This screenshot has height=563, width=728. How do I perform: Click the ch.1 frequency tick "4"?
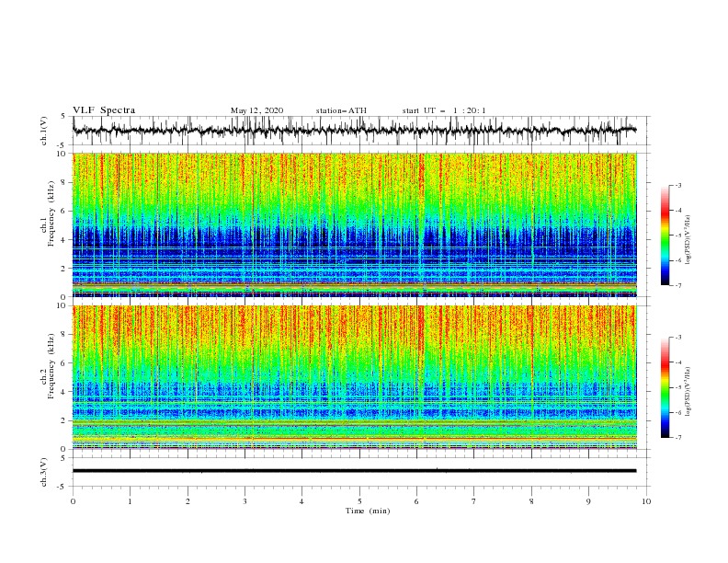pos(64,240)
